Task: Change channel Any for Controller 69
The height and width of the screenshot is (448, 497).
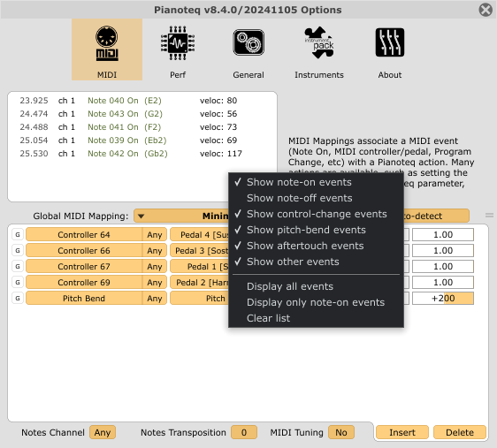Action: pyautogui.click(x=155, y=282)
